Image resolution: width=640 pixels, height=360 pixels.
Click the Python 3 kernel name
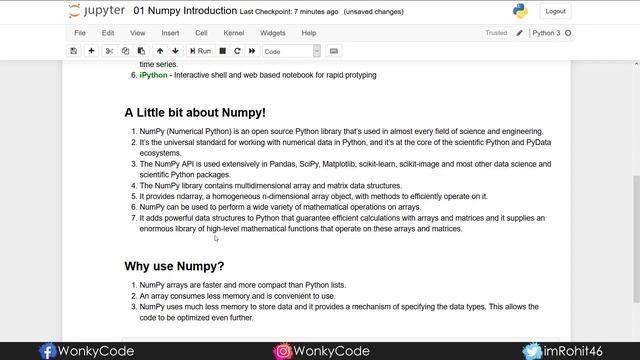pyautogui.click(x=546, y=33)
